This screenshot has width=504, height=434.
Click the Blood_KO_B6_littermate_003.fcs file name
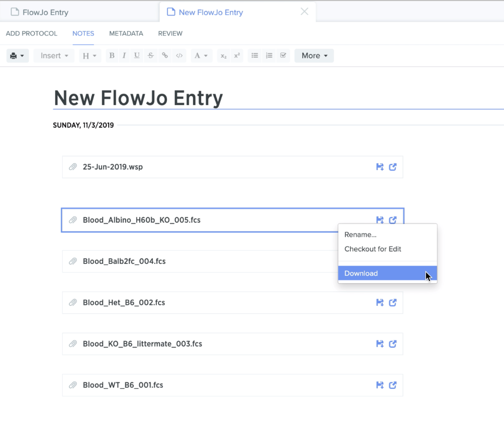(x=142, y=344)
